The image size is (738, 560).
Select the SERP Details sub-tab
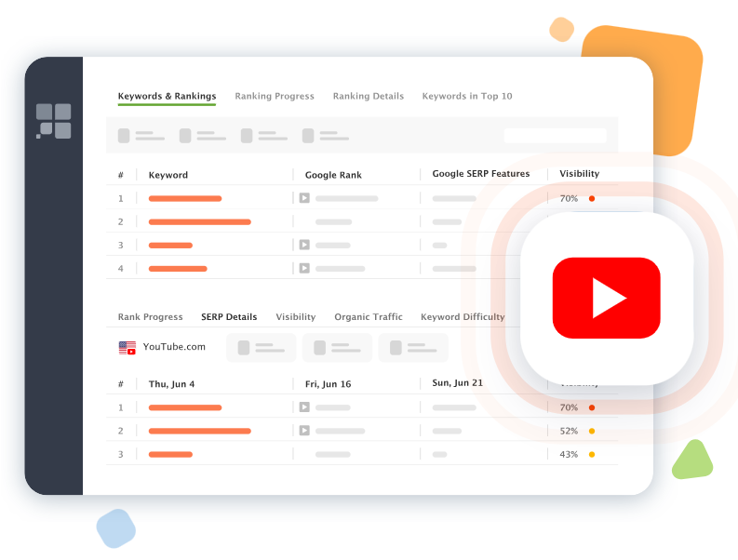point(229,316)
